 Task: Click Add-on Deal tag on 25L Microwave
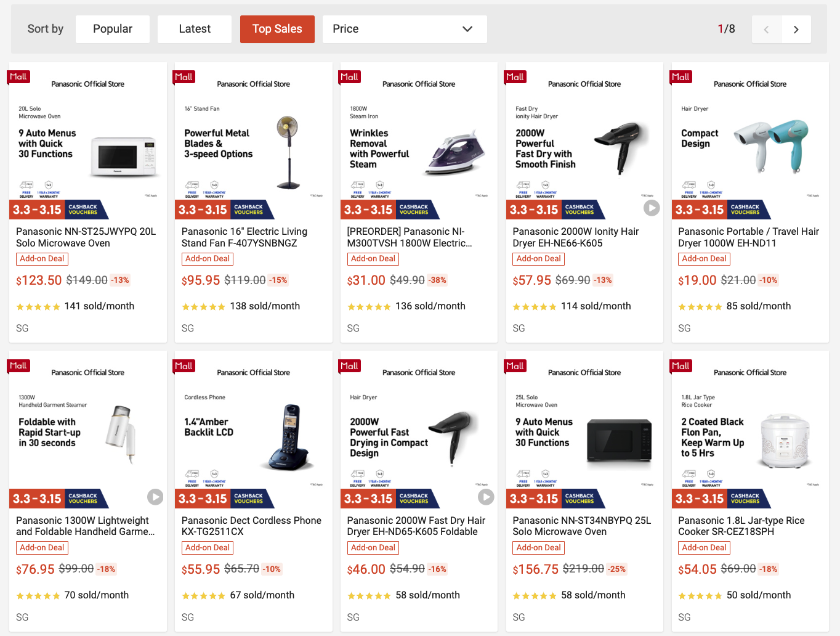coord(539,548)
